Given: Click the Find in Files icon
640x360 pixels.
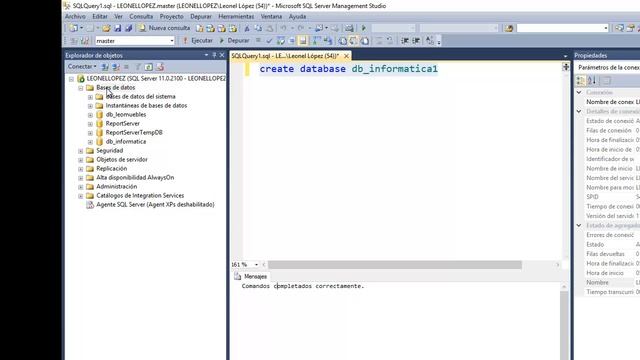Looking at the screenshot, I should point(509,28).
